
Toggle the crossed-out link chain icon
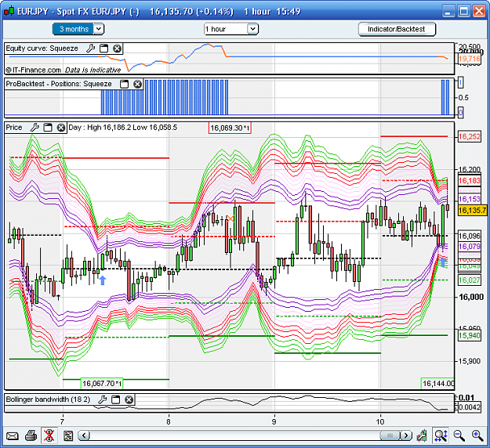(x=49, y=435)
